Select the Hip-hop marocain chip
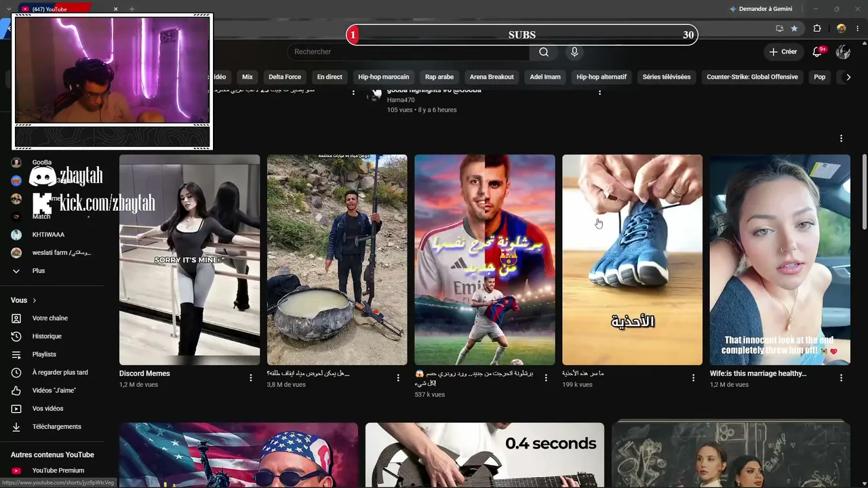The image size is (868, 488). click(384, 77)
